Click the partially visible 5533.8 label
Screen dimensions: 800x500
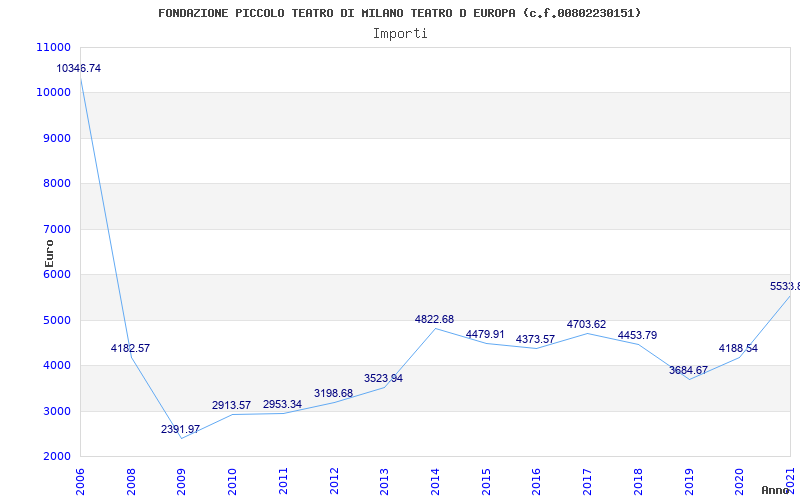[x=785, y=287]
